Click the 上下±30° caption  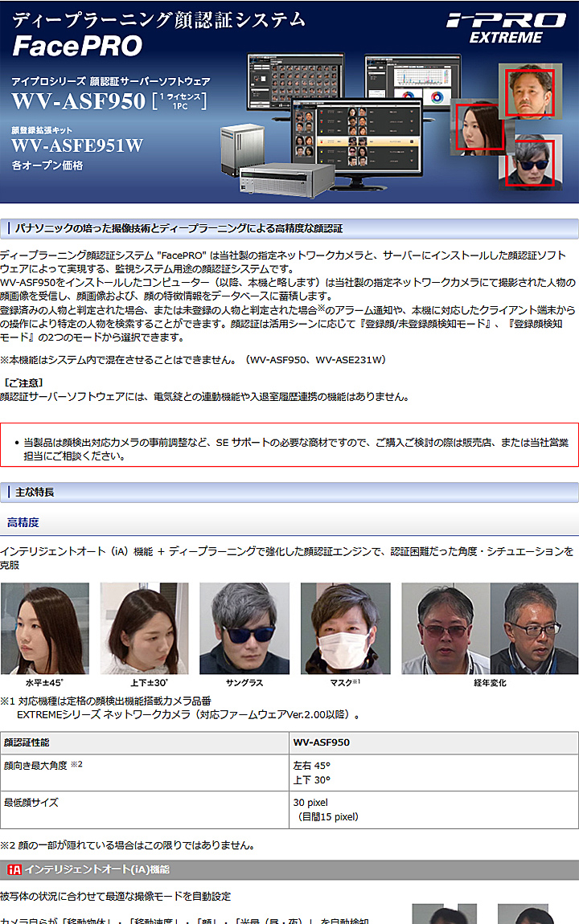click(149, 683)
